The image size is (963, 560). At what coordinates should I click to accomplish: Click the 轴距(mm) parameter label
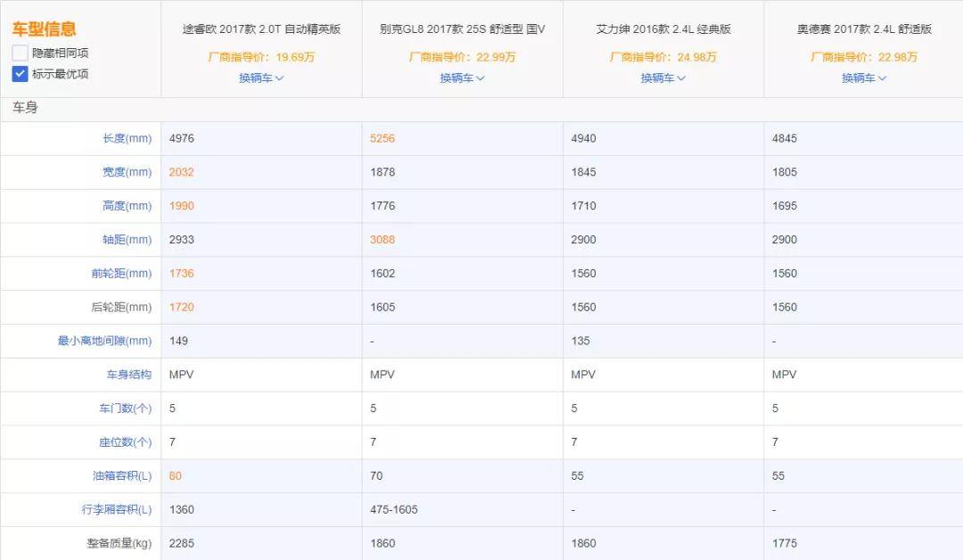point(127,240)
